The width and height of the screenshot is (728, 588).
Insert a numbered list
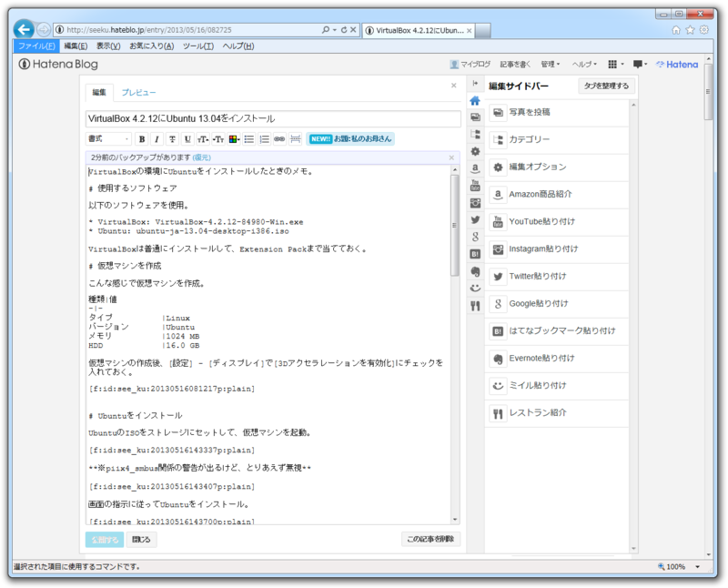pos(265,139)
